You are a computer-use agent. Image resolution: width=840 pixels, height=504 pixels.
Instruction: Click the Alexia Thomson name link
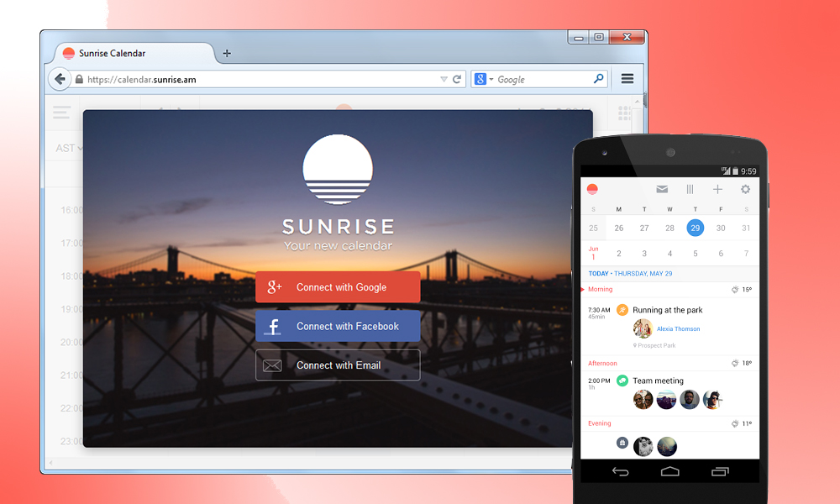tap(678, 329)
